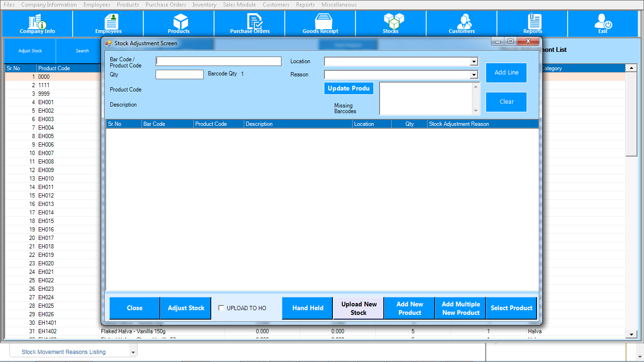Open the Reason dropdown list
This screenshot has width=644, height=362.
[x=473, y=75]
